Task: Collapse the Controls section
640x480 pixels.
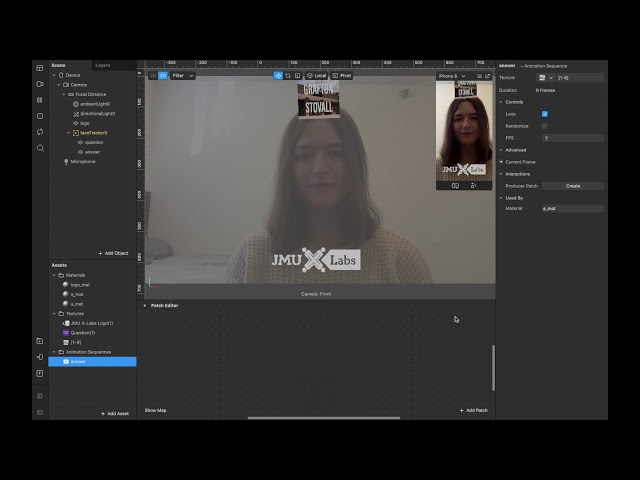Action: 501,102
